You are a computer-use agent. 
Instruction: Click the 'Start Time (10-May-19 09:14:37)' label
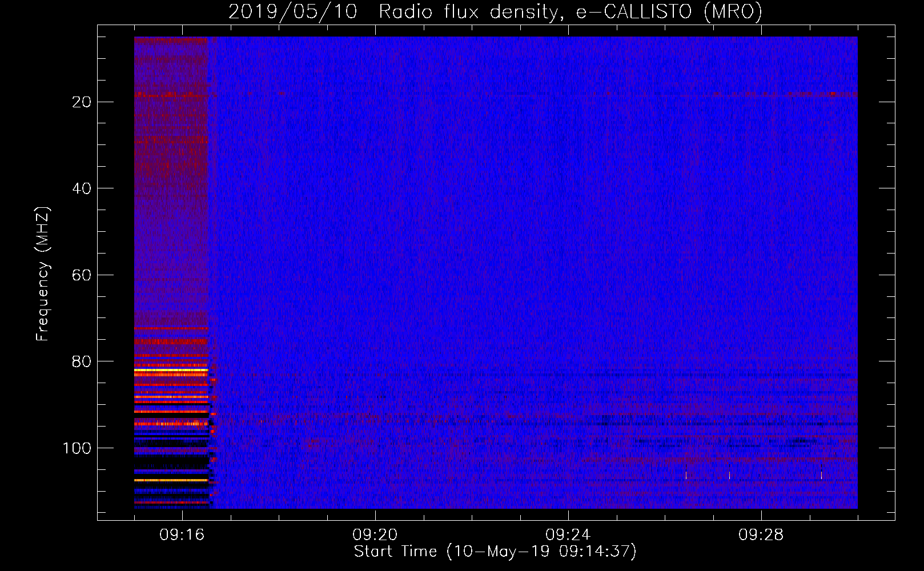point(495,552)
